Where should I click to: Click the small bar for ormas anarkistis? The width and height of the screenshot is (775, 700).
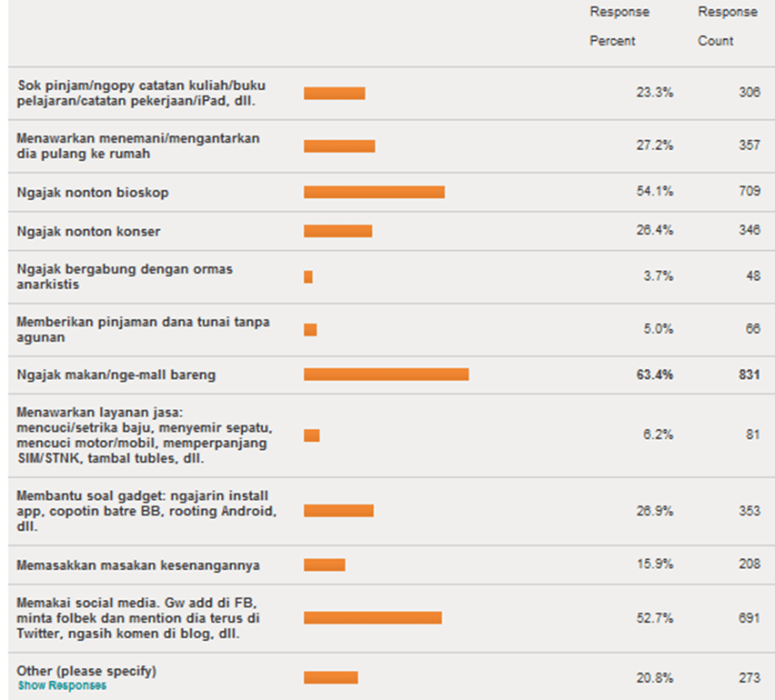point(308,276)
